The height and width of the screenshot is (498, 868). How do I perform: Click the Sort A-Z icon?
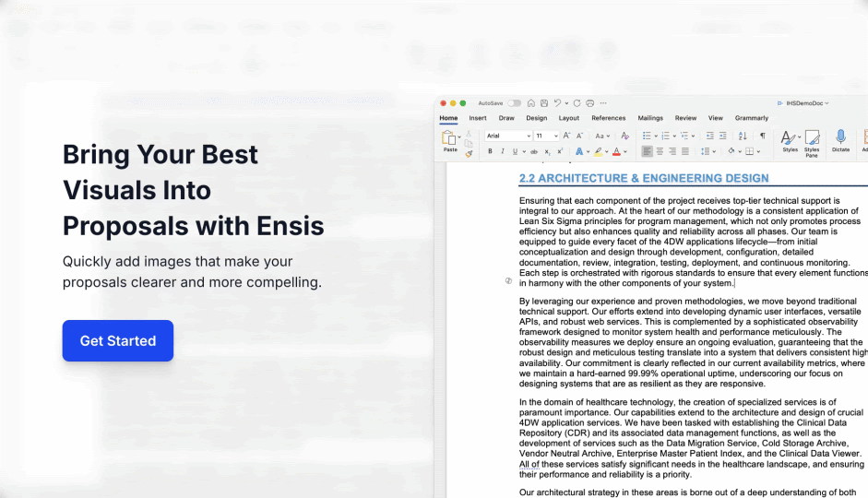(743, 136)
